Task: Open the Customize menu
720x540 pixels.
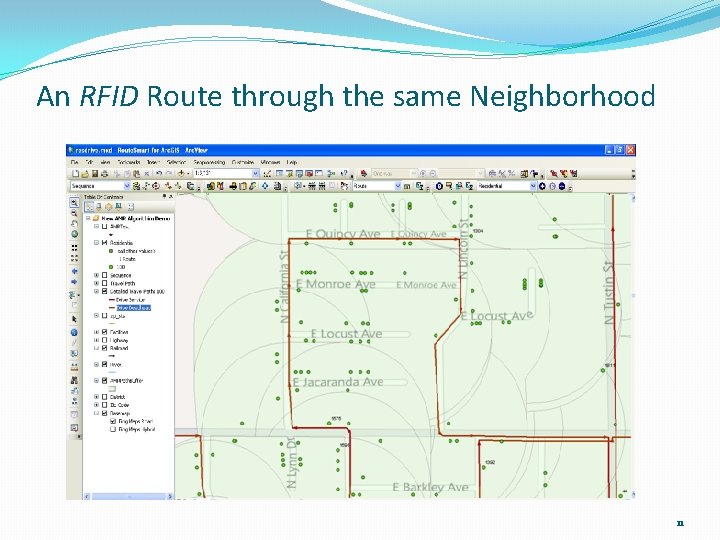Action: [243, 162]
